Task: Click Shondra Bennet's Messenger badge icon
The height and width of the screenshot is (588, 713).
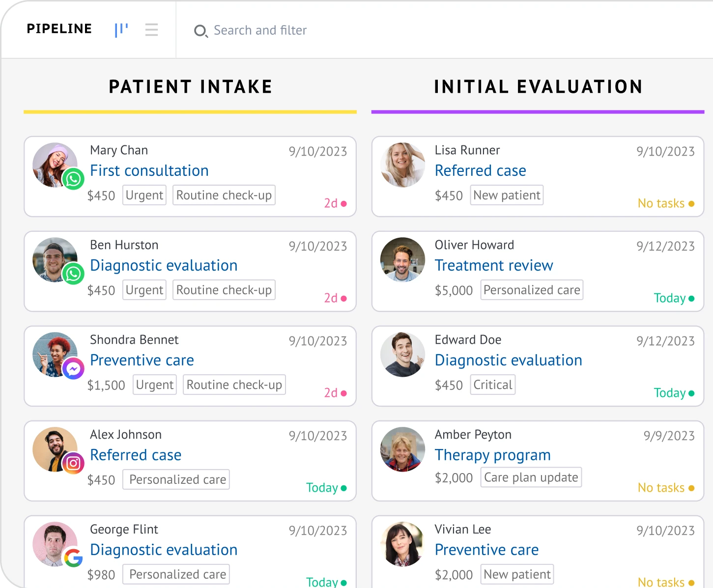Action: (x=73, y=369)
